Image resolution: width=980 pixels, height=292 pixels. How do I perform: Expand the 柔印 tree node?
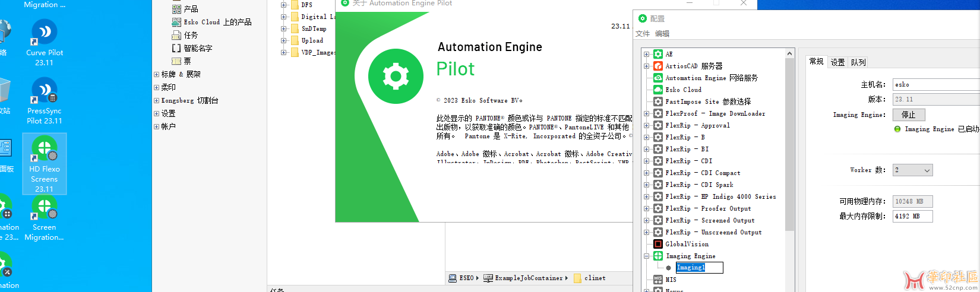pos(156,87)
